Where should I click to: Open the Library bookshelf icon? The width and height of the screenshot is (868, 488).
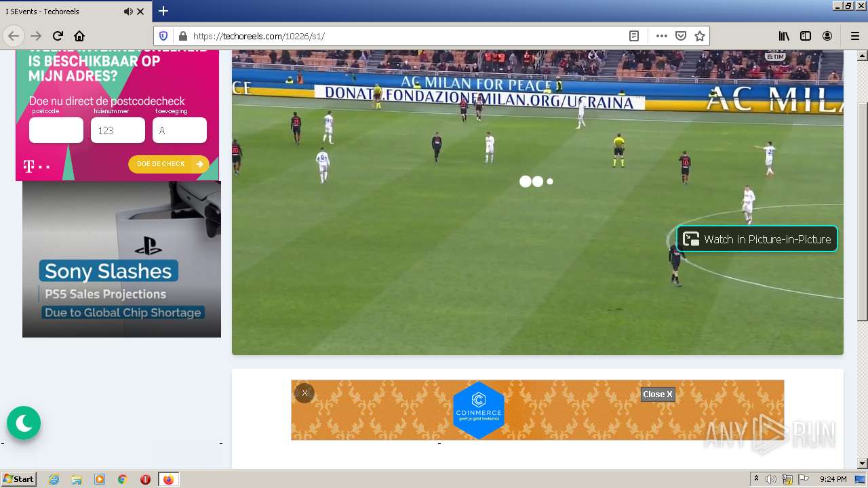click(x=784, y=36)
